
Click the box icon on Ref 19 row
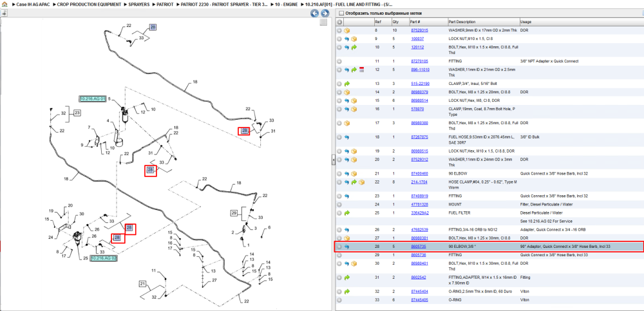pyautogui.click(x=354, y=151)
